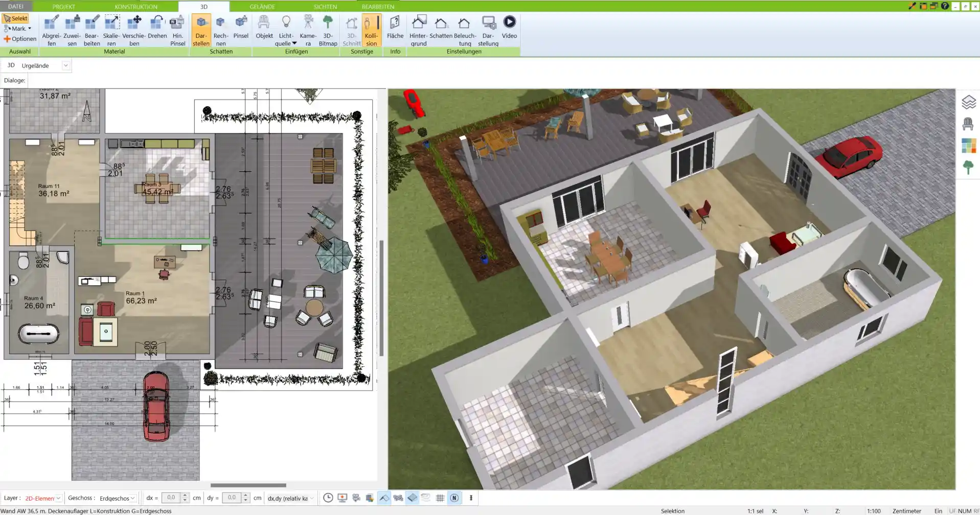Click the dy value input field
The height and width of the screenshot is (515, 980).
coord(232,498)
